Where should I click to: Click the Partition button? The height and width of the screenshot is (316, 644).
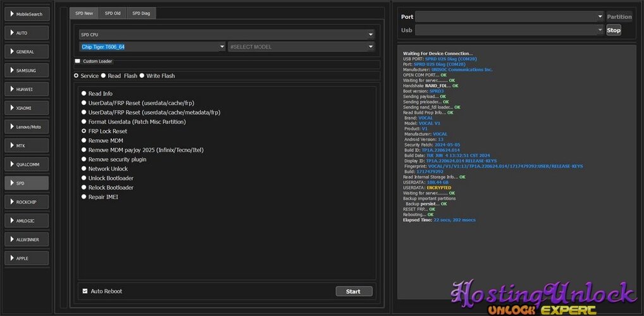point(619,17)
